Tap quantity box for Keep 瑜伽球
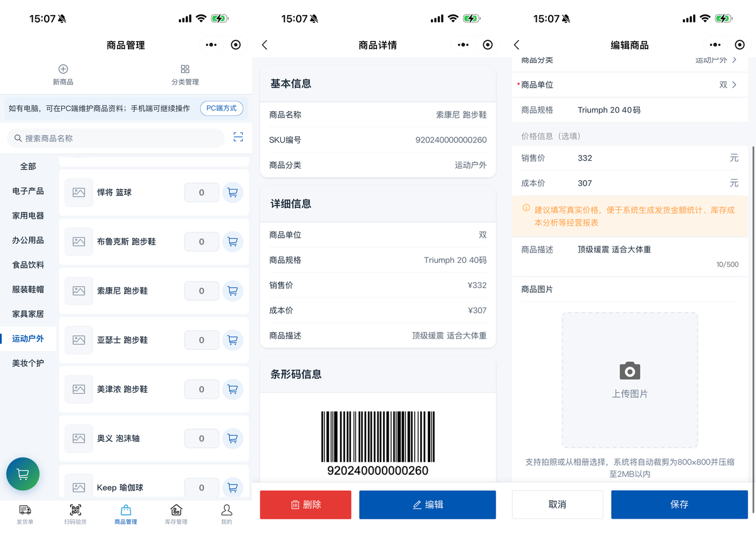Screen dimensions: 756x547 tap(202, 488)
